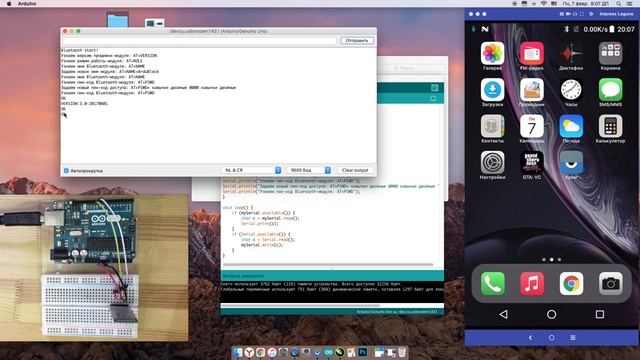Open Notification Center in the menu bar

pos(629,3)
